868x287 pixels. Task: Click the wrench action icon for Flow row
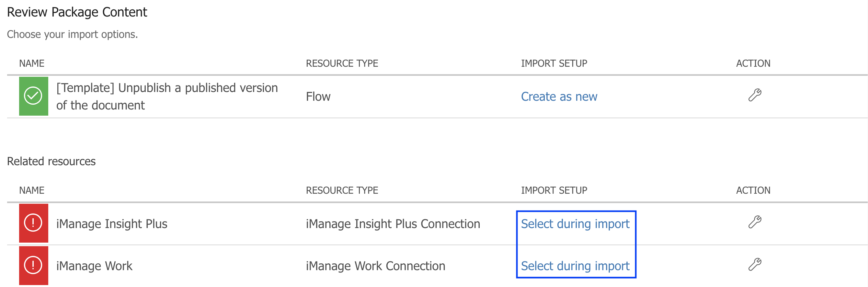point(754,95)
